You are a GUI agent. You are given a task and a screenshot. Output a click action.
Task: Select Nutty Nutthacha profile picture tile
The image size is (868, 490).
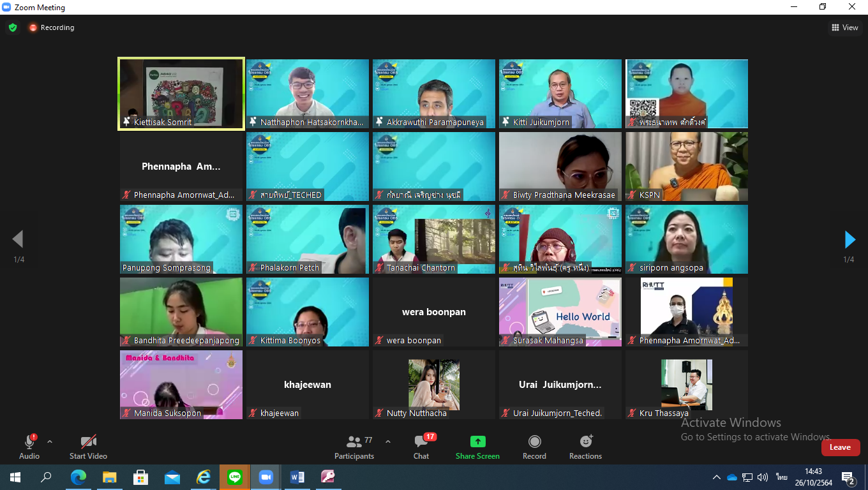point(434,385)
